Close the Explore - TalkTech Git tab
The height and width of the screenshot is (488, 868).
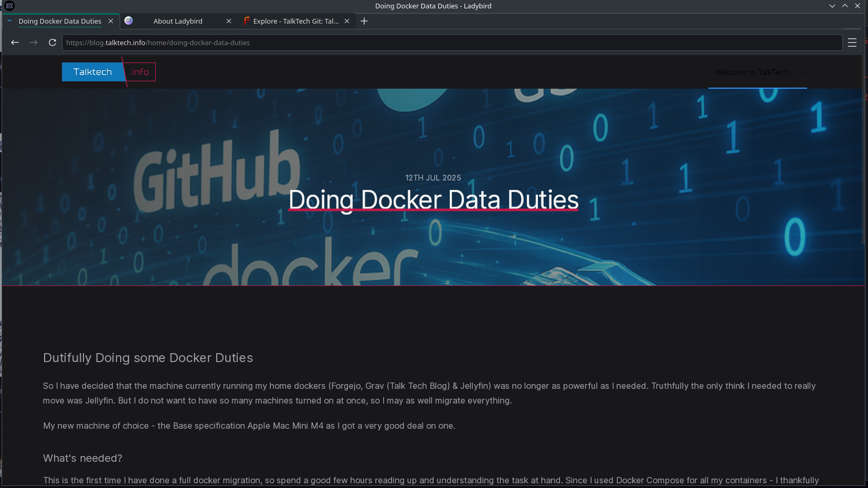tap(347, 21)
